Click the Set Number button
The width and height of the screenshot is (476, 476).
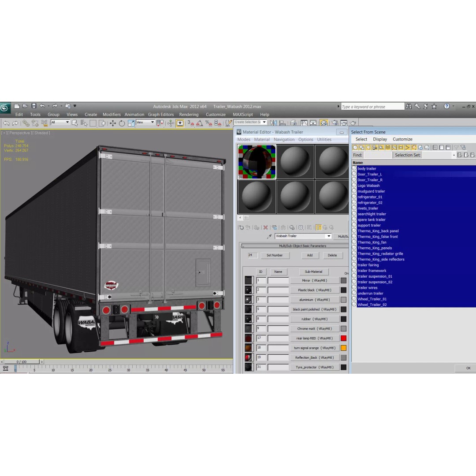click(275, 255)
